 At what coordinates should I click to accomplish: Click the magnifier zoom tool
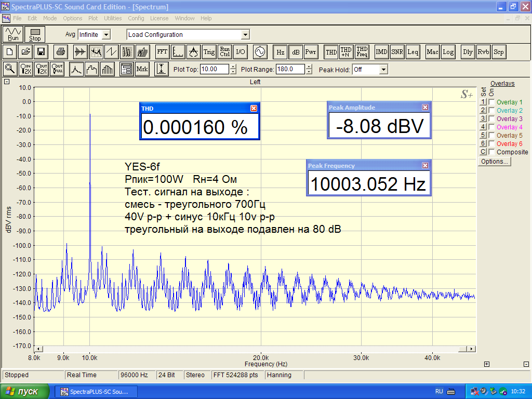point(10,69)
